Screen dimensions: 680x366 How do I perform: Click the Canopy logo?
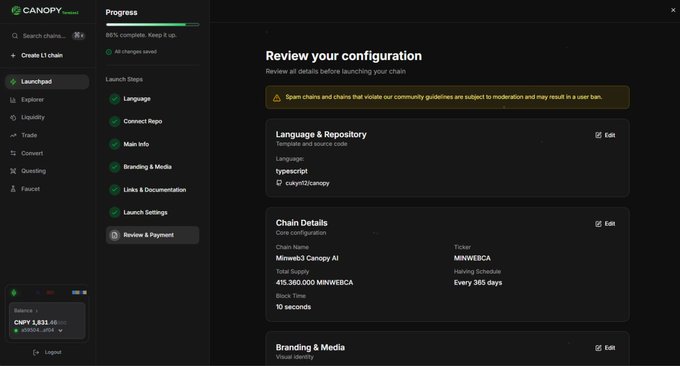(45, 10)
